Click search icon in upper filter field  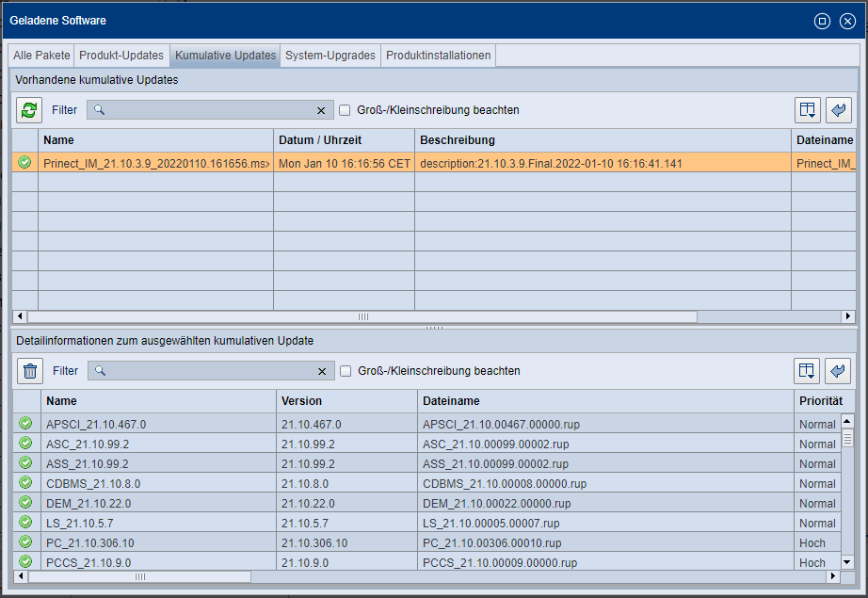click(x=99, y=109)
